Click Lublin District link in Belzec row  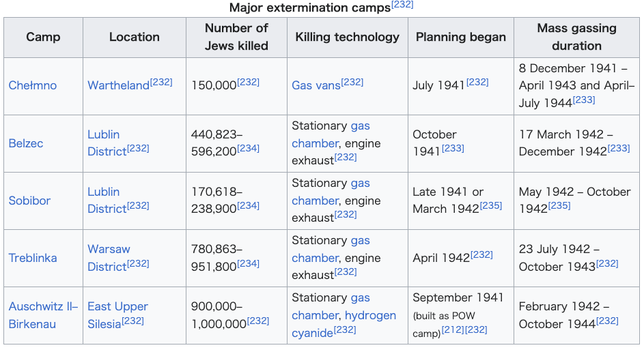point(107,143)
